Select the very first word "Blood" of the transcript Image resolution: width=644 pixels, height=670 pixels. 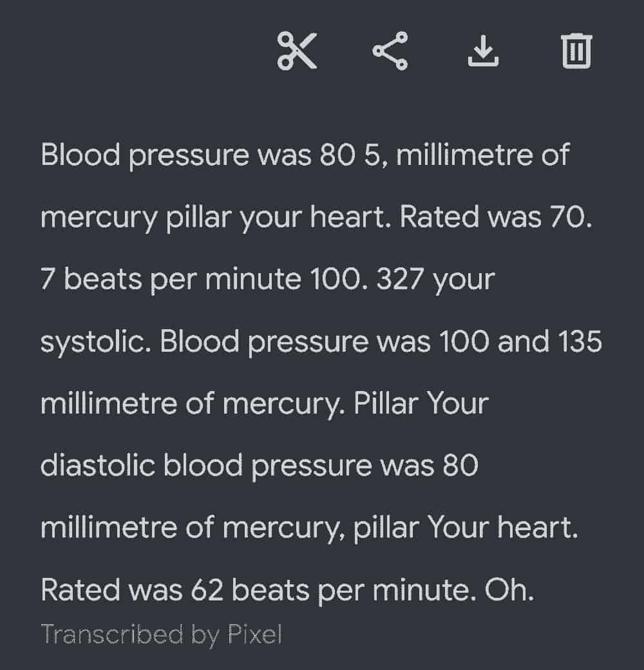coord(80,155)
